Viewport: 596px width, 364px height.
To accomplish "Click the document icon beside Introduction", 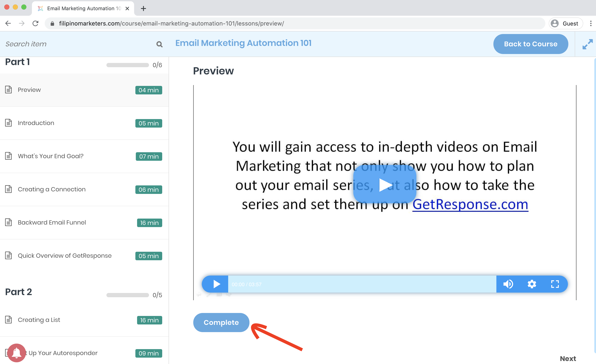I will click(9, 123).
